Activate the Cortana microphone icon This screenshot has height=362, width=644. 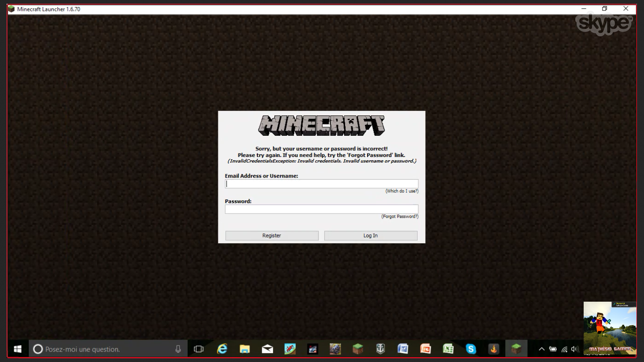click(x=178, y=349)
